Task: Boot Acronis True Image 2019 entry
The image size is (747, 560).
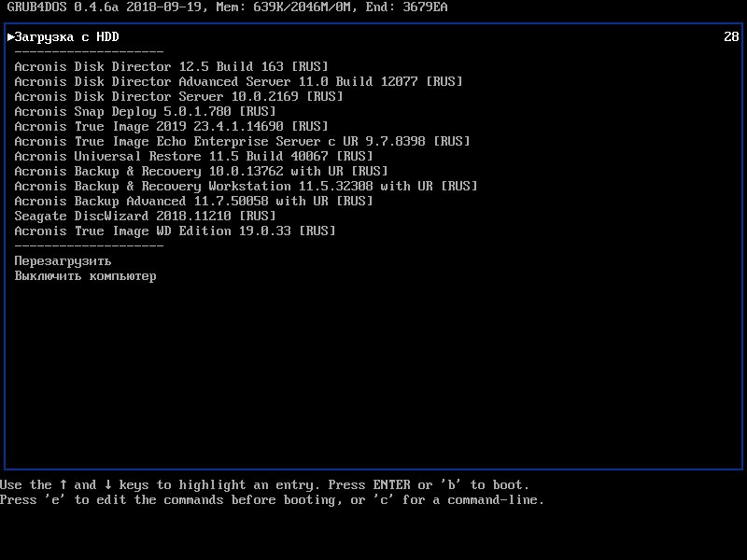Action: 172,126
